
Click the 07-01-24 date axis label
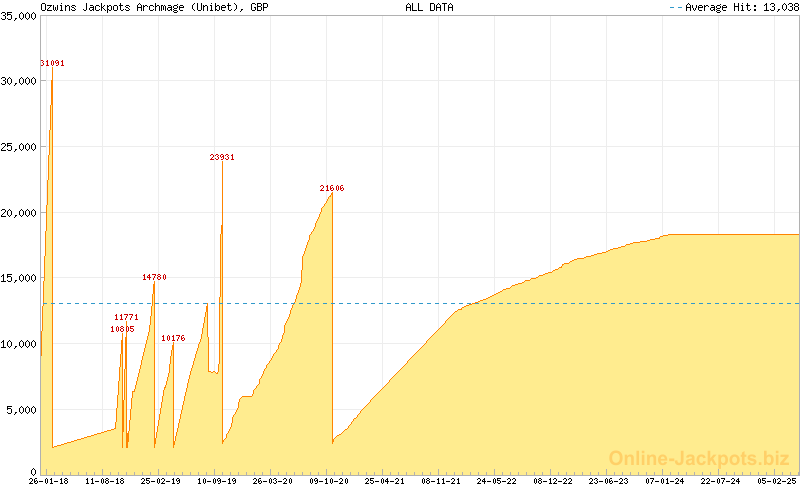(664, 481)
